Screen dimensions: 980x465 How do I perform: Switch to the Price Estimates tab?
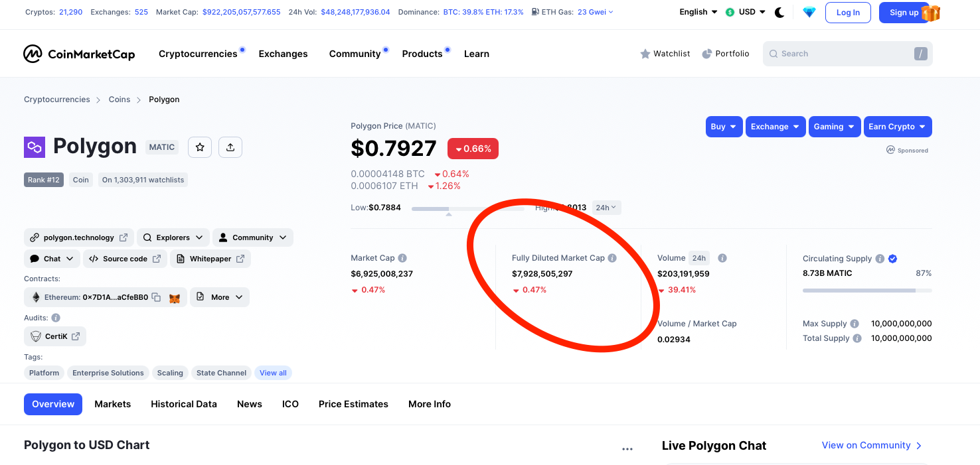pyautogui.click(x=353, y=404)
